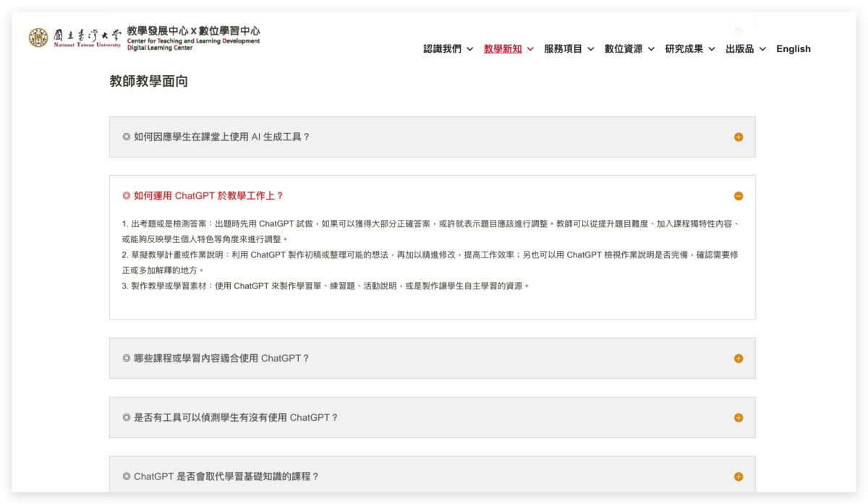The image size is (868, 504).
Task: Open 認識我們 dropdown chevron
Action: [x=470, y=49]
